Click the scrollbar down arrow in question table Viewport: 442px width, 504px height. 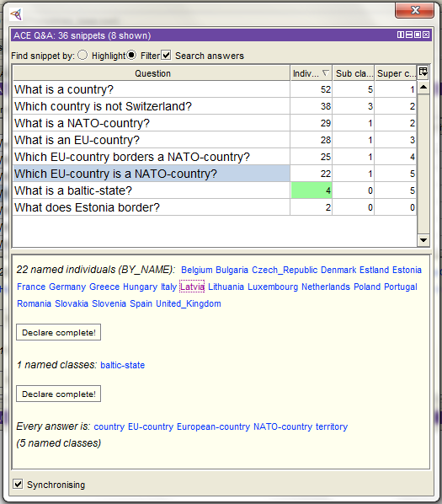coord(423,240)
